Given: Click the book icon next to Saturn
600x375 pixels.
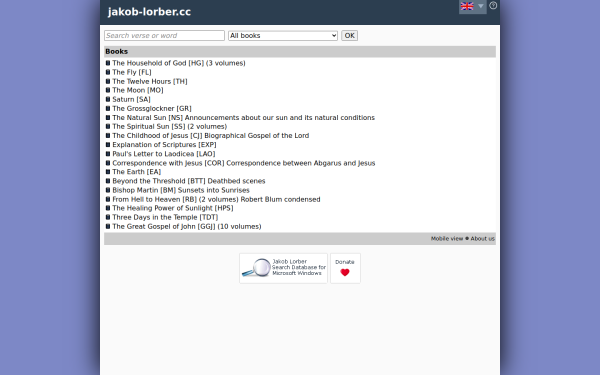Looking at the screenshot, I should coord(108,99).
